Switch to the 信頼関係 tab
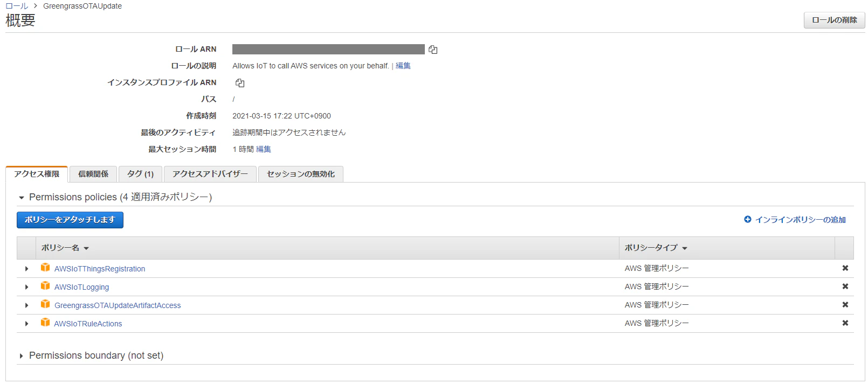Image resolution: width=868 pixels, height=384 pixels. [93, 174]
